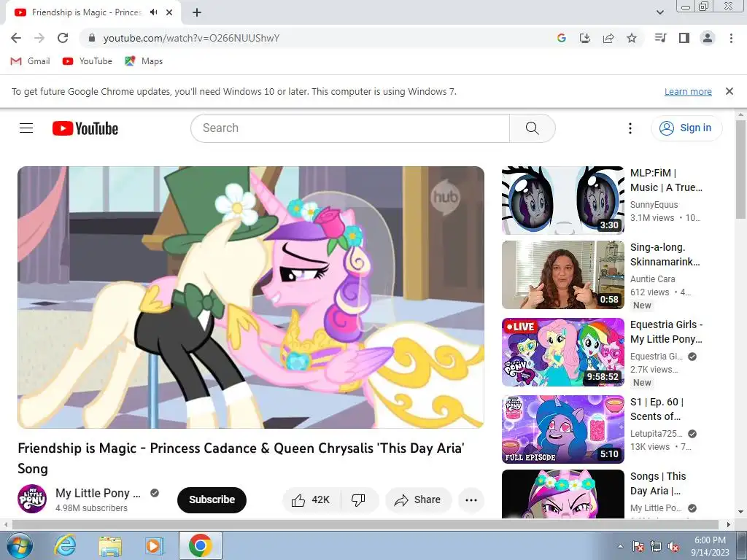Click the Google search icon in address bar
This screenshot has height=560, width=747.
[x=562, y=38]
